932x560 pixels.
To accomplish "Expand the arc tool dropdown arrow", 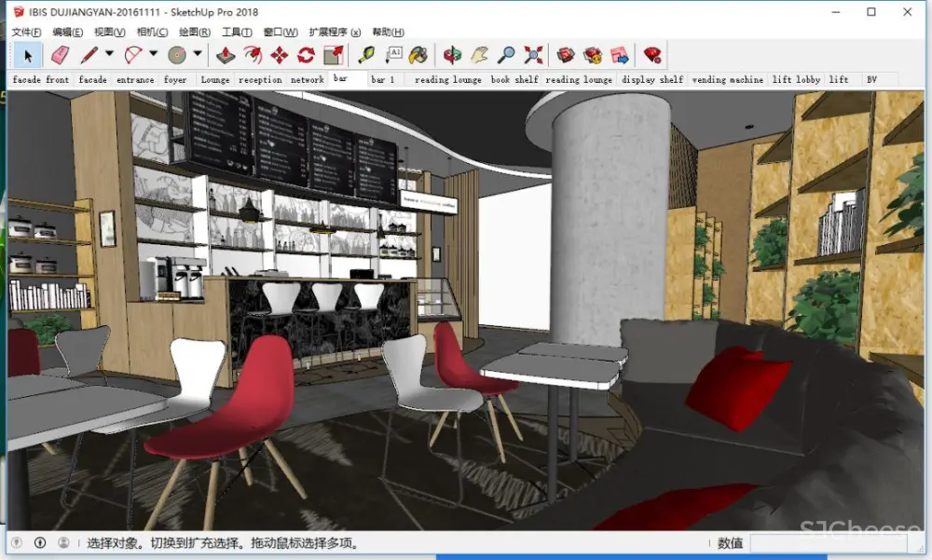I will coord(154,55).
